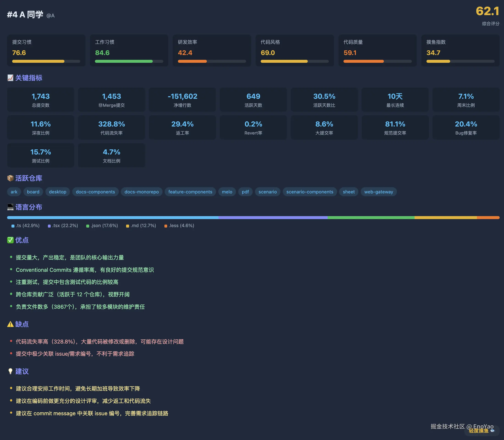504x440 pixels.
Task: Select the docs-monorepo repository tag
Action: click(x=141, y=192)
